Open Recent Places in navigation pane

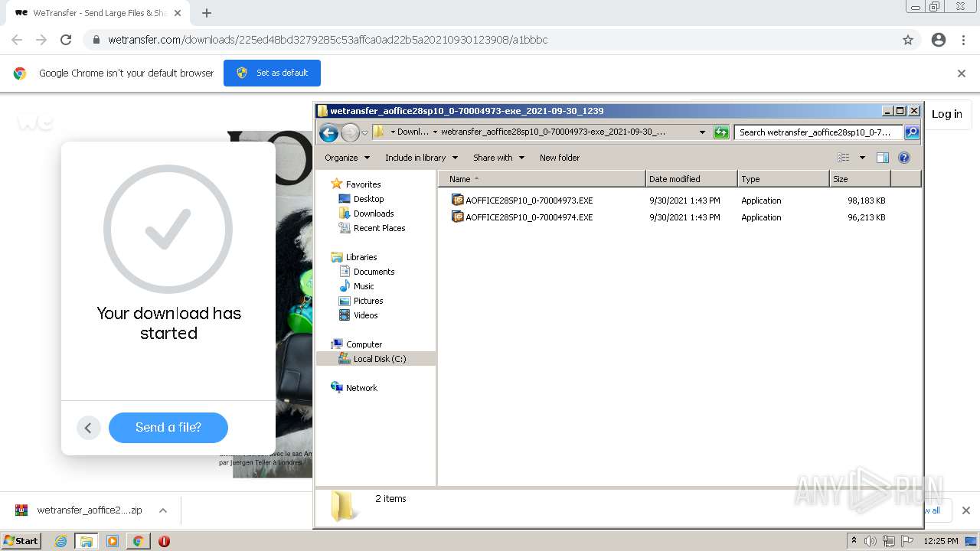pyautogui.click(x=379, y=228)
